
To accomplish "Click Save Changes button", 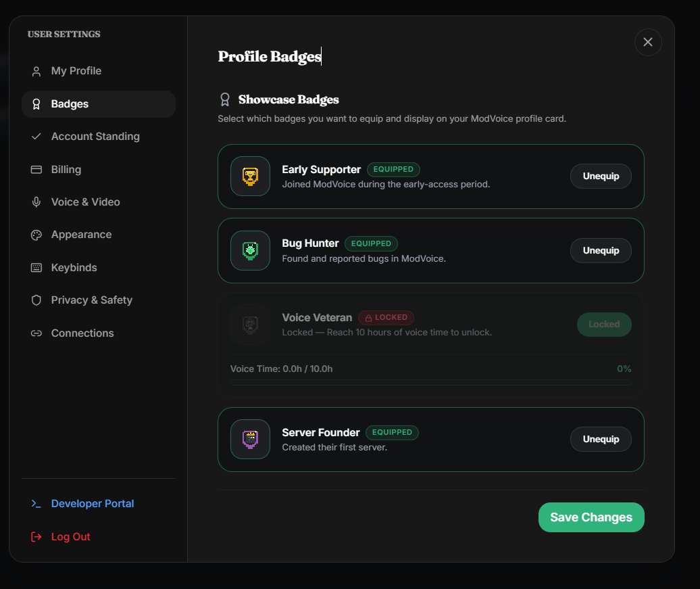I will click(x=591, y=517).
